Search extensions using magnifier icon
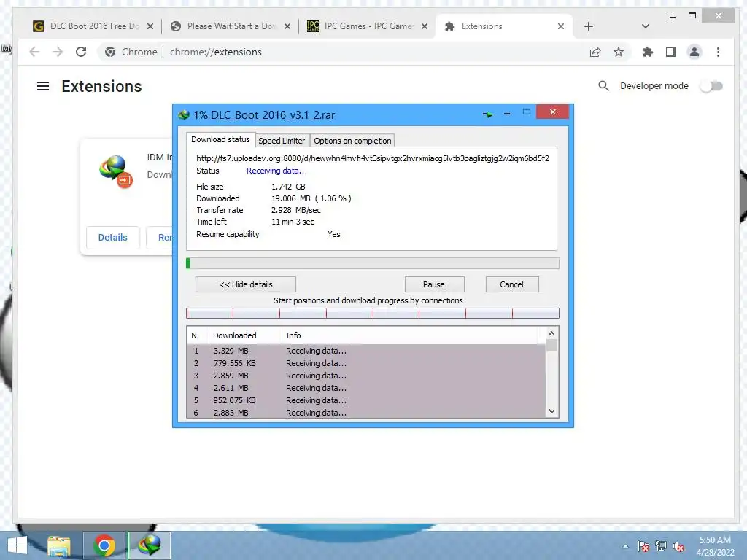The width and height of the screenshot is (747, 560). 603,86
